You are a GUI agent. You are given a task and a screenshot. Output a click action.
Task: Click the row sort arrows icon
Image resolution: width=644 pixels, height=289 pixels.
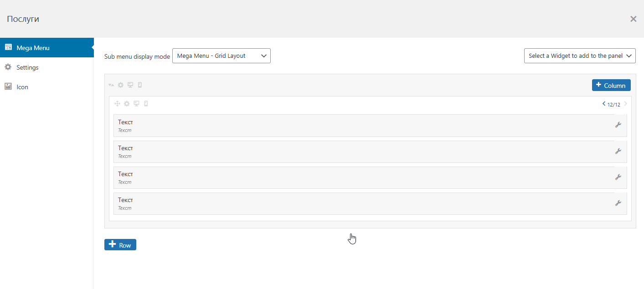[x=111, y=85]
